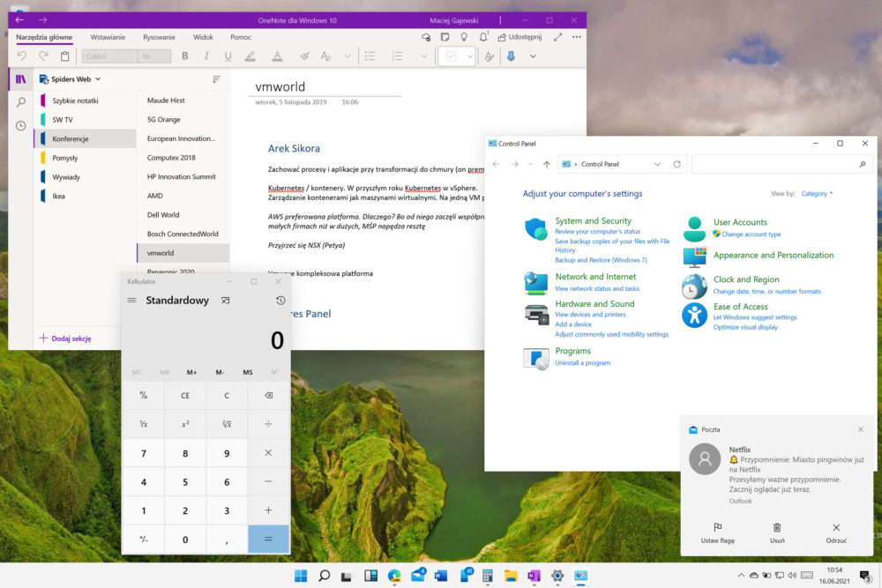Switch to the Wstawianie tab
This screenshot has width=882, height=588.
click(108, 37)
